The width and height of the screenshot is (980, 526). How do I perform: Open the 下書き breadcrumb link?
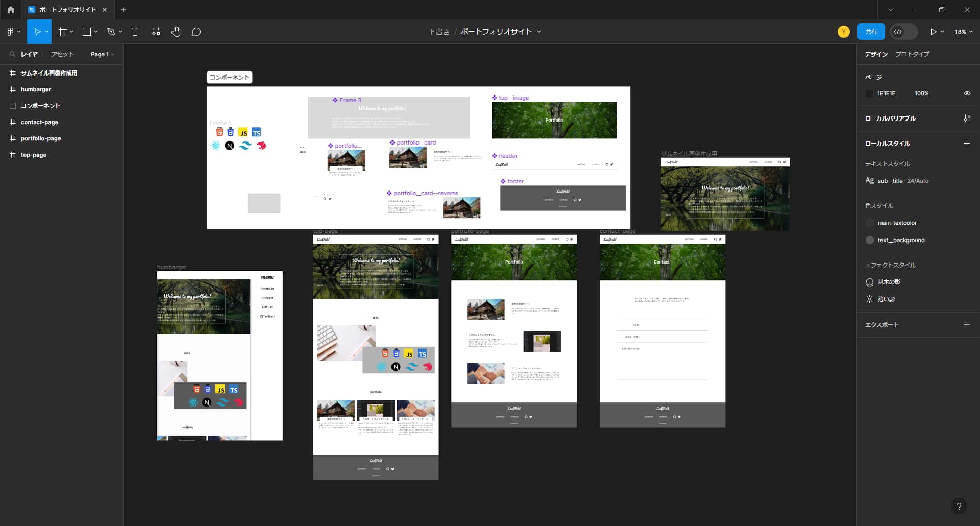pyautogui.click(x=439, y=31)
